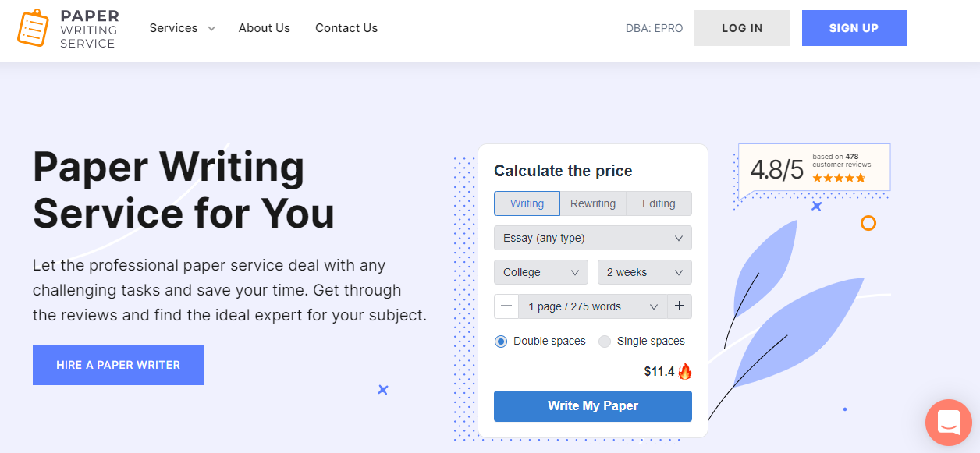Screen dimensions: 980x453
Task: Select the Writing tab
Action: pos(527,203)
